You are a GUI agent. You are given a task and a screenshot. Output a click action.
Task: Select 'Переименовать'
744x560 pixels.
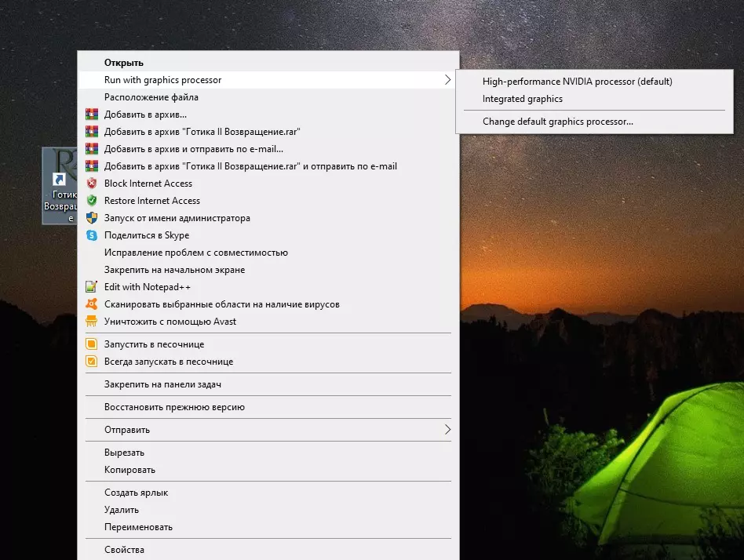click(x=268, y=527)
